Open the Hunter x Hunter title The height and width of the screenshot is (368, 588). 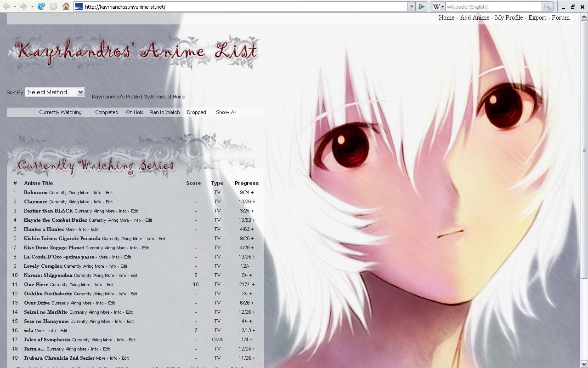coord(44,229)
